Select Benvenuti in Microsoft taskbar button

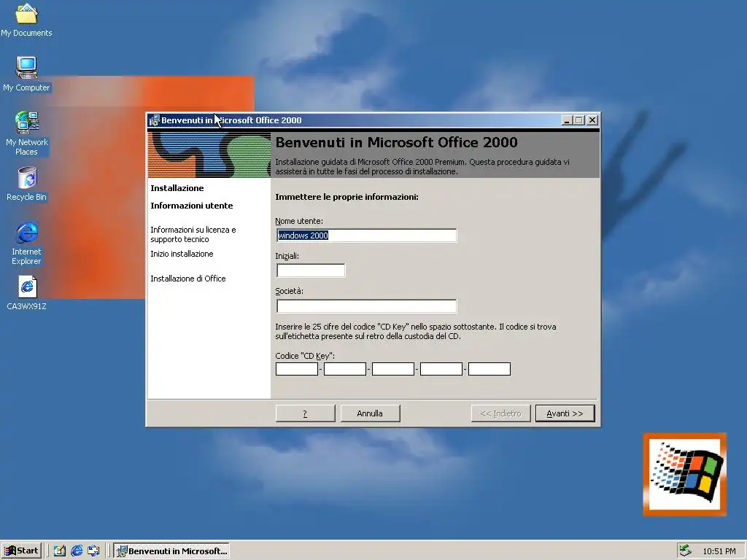[x=171, y=551]
